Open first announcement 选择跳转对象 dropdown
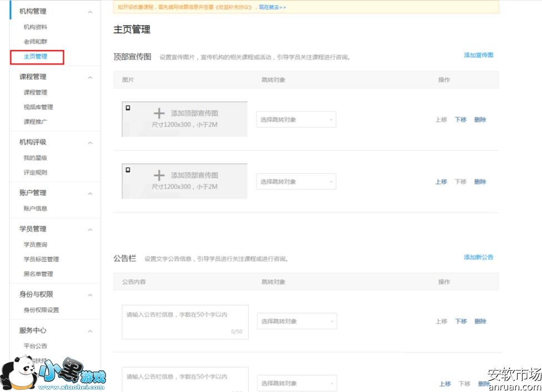 pyautogui.click(x=297, y=321)
